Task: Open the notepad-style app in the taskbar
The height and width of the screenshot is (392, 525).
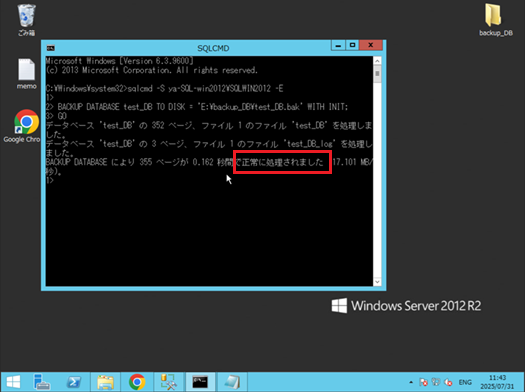Action: pyautogui.click(x=232, y=382)
